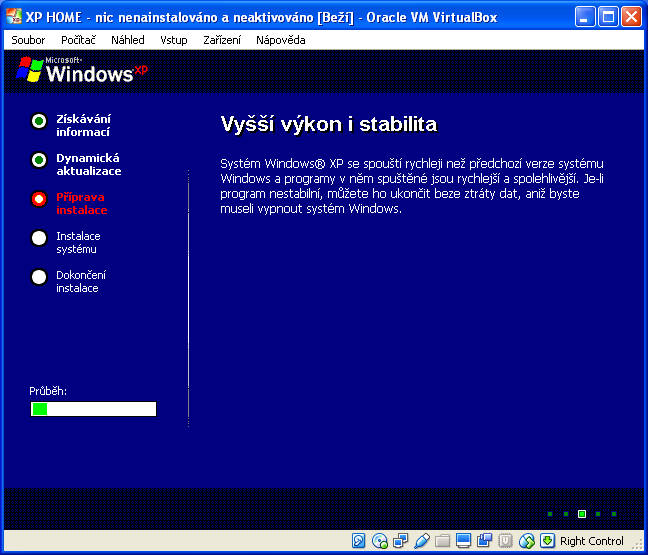Open the Počítač menu
Viewport: 648px width, 555px height.
coord(78,40)
